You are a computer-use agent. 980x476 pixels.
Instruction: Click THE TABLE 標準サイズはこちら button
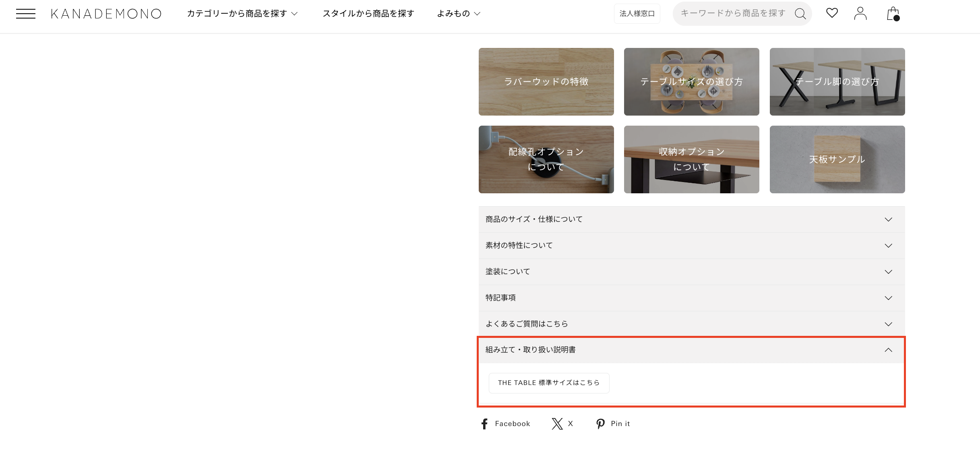(549, 383)
